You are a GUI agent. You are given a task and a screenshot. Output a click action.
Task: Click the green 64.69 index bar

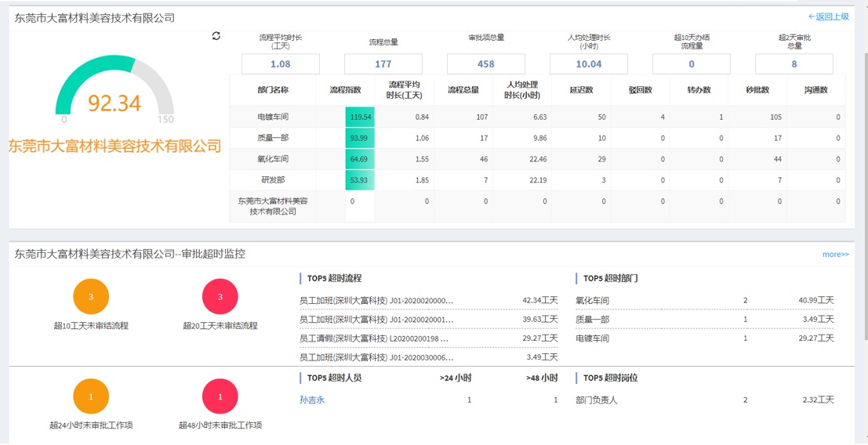tap(360, 159)
